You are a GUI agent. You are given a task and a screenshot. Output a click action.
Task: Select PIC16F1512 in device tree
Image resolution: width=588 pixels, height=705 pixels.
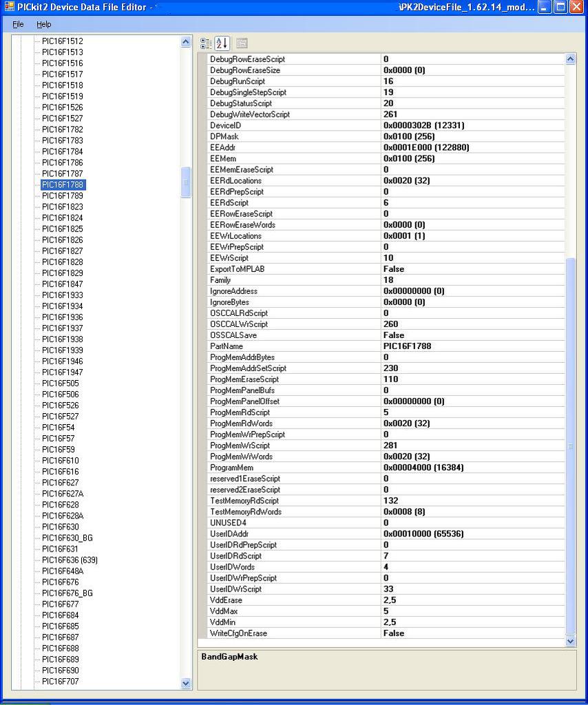63,41
